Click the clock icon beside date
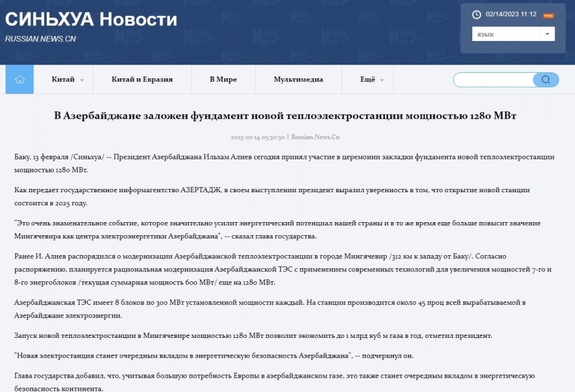Viewport: 575px width, 392px height. (x=477, y=15)
